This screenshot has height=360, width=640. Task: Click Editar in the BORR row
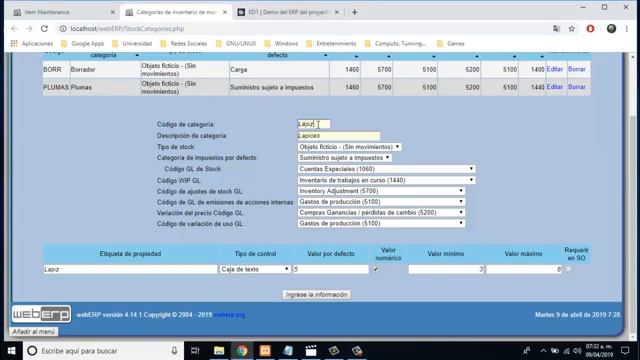click(555, 69)
